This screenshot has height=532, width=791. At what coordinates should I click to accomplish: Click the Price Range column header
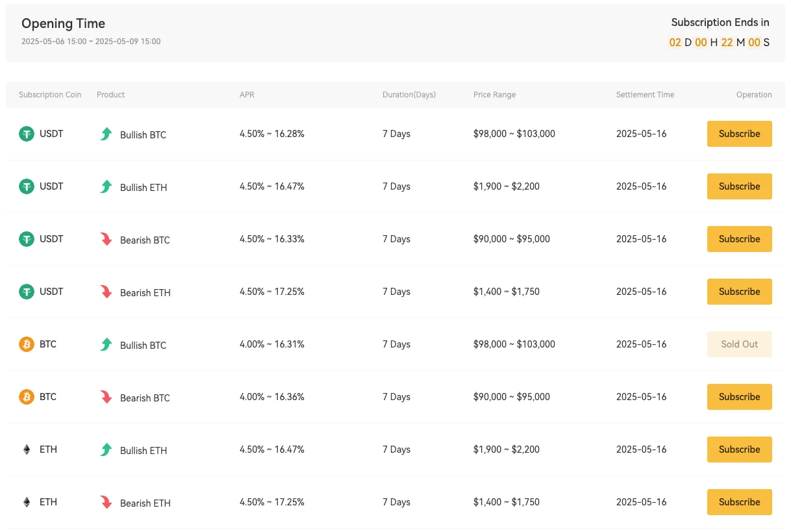pos(494,95)
